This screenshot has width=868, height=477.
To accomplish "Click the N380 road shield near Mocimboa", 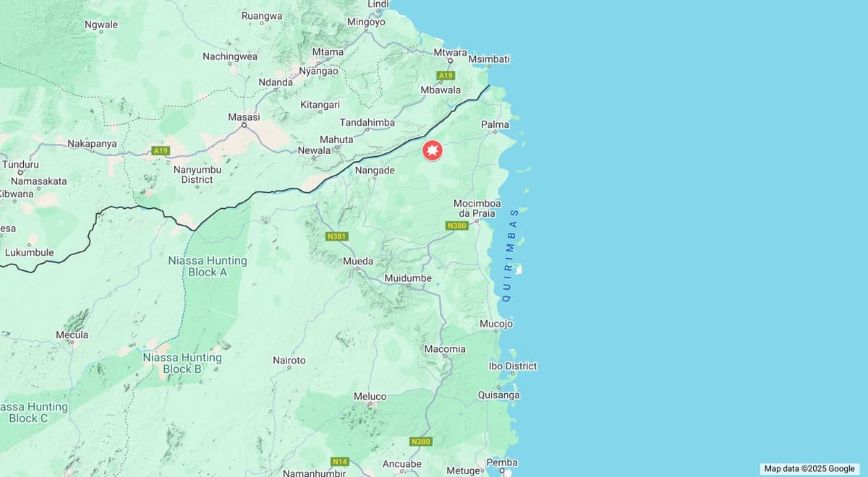I will click(457, 225).
